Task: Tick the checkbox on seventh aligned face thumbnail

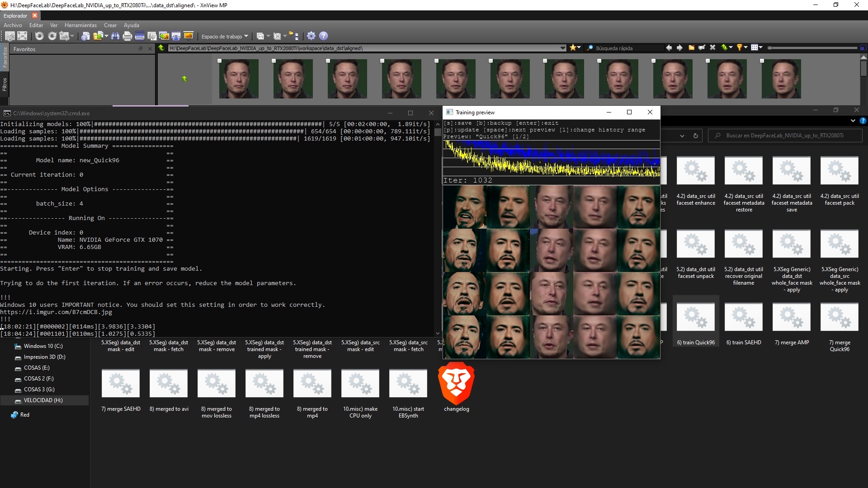Action: [545, 61]
